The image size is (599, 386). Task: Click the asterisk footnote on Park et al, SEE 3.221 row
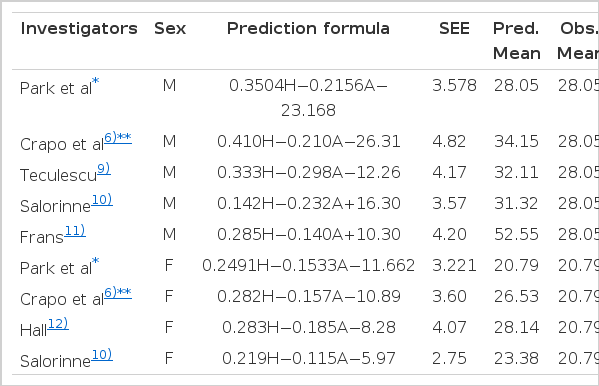[x=96, y=261]
